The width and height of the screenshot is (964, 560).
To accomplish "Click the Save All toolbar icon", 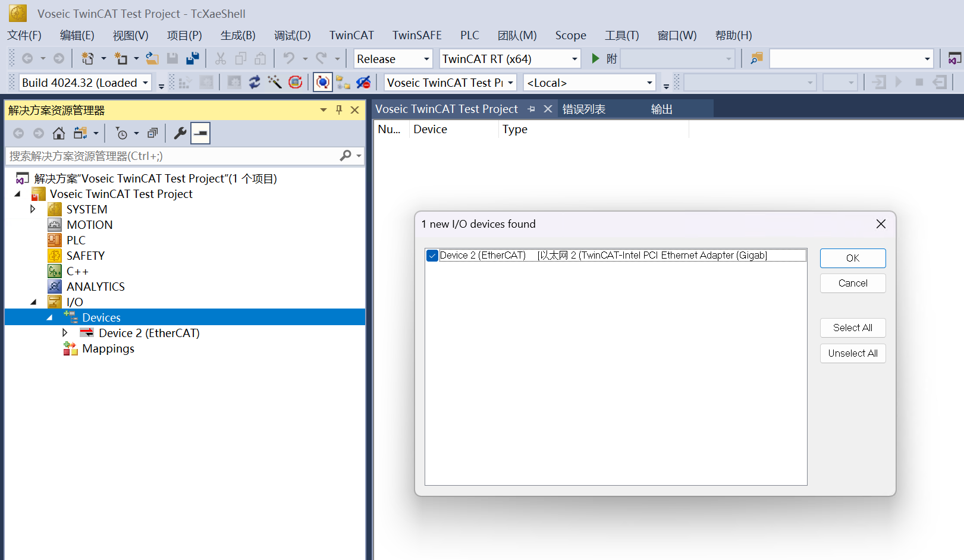I will tap(193, 58).
